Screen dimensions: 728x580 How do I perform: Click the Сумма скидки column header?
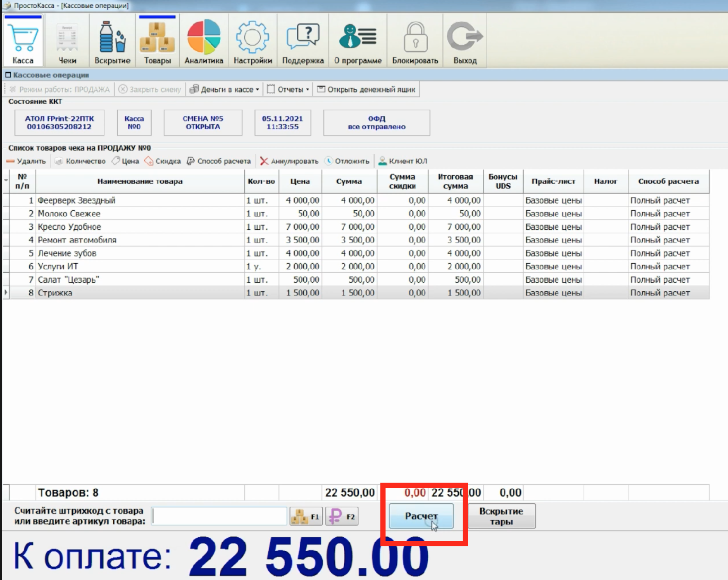402,181
